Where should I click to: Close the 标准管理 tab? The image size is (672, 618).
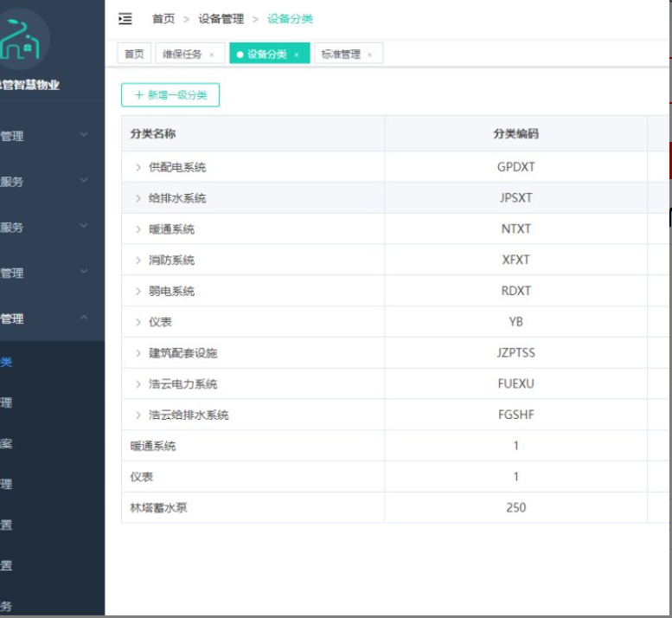(370, 55)
